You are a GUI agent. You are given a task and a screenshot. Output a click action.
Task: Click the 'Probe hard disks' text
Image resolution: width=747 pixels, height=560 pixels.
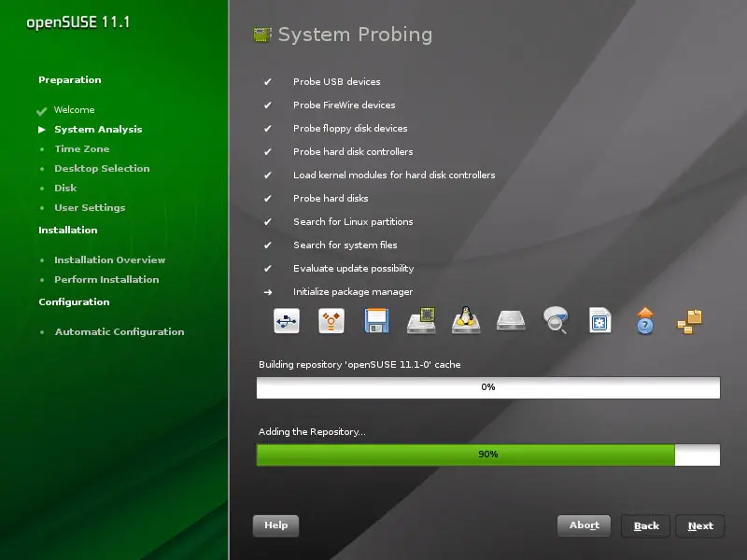331,199
